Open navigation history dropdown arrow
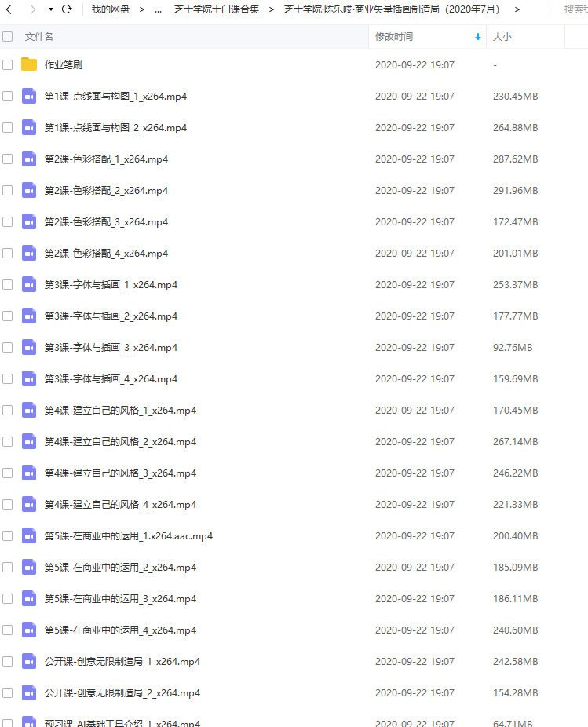Viewport: 588px width, 727px height. coord(50,9)
